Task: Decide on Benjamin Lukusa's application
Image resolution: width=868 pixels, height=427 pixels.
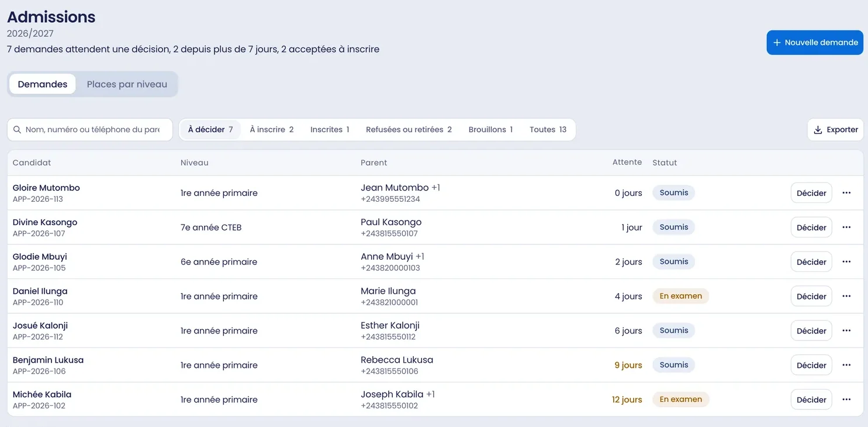Action: (x=811, y=366)
